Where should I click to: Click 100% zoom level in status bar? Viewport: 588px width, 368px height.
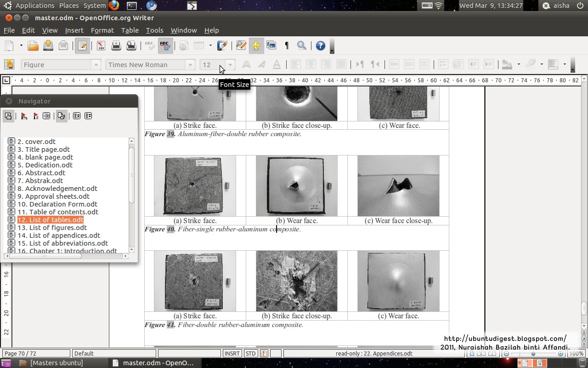[577, 353]
